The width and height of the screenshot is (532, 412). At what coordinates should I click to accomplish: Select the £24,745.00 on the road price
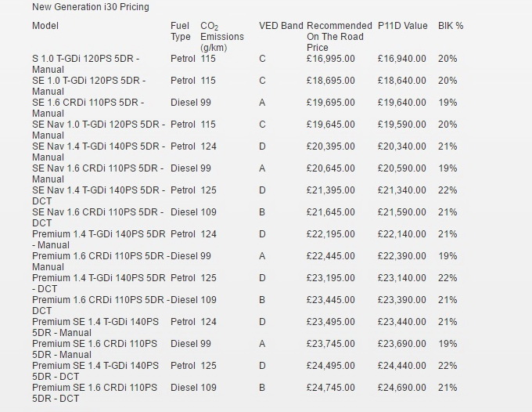pyautogui.click(x=330, y=388)
